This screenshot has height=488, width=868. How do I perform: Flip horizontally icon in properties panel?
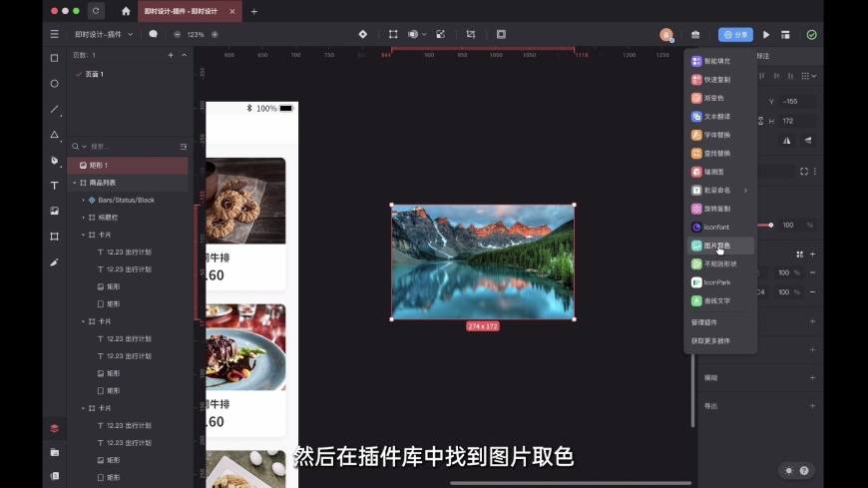[786, 140]
